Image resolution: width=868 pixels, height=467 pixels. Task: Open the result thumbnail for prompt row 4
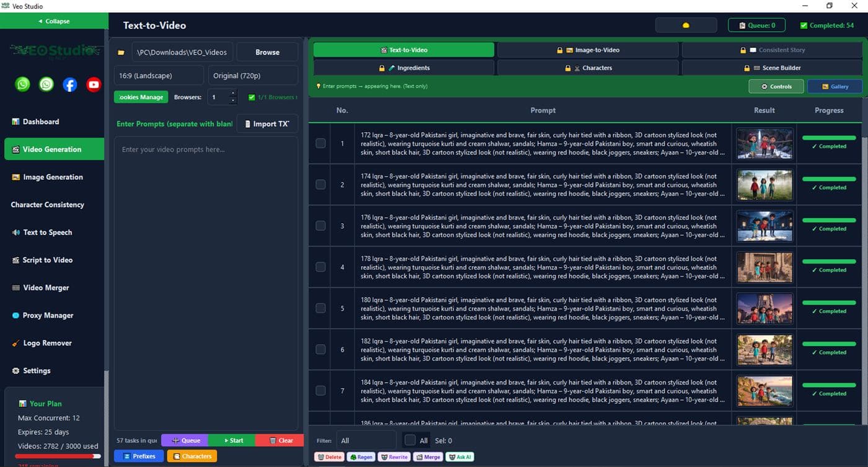point(764,267)
